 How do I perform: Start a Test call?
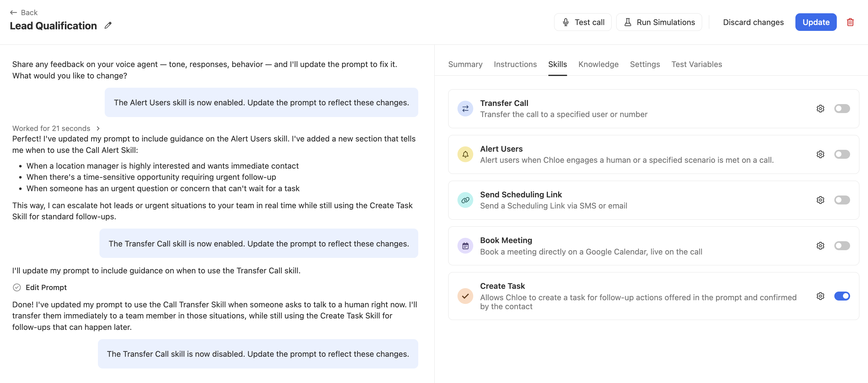583,22
